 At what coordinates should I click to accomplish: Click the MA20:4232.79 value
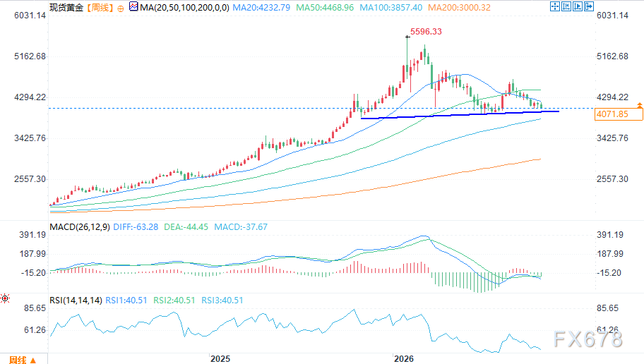tap(261, 7)
